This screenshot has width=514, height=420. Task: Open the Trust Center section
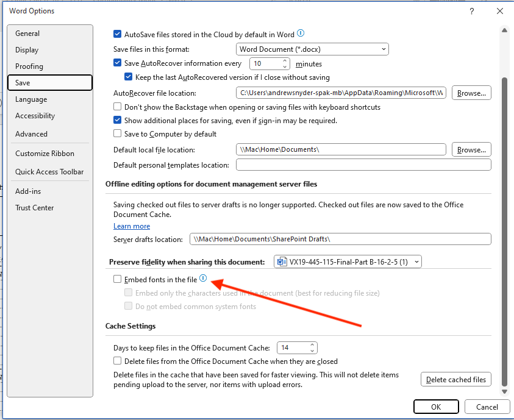pyautogui.click(x=34, y=208)
